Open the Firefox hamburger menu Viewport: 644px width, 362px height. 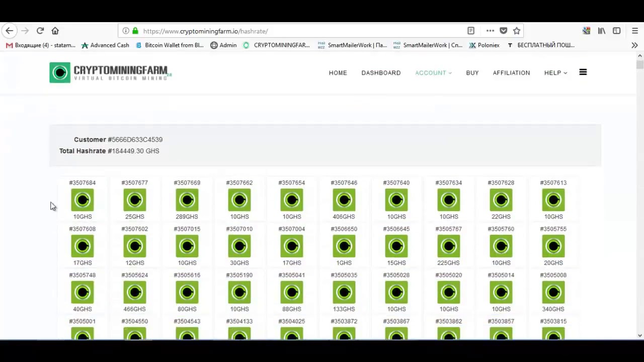point(635,31)
